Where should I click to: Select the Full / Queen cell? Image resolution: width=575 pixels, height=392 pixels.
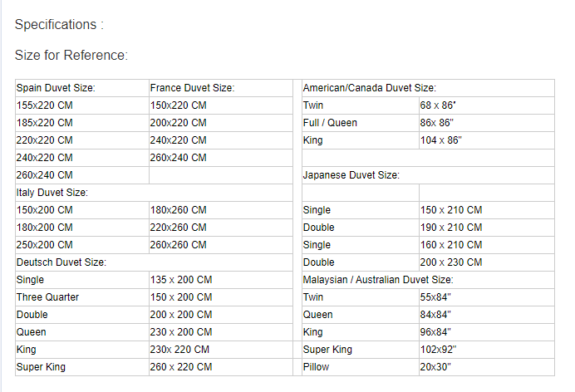331,123
